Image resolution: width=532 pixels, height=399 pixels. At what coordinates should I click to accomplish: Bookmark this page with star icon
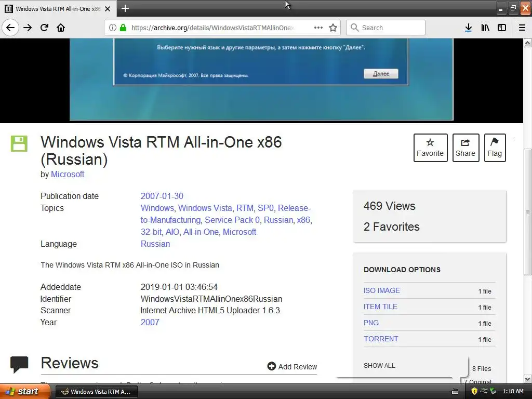tap(333, 28)
